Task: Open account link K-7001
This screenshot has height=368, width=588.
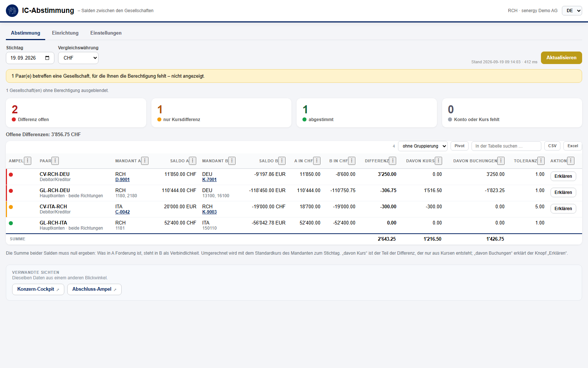Action: pyautogui.click(x=209, y=180)
